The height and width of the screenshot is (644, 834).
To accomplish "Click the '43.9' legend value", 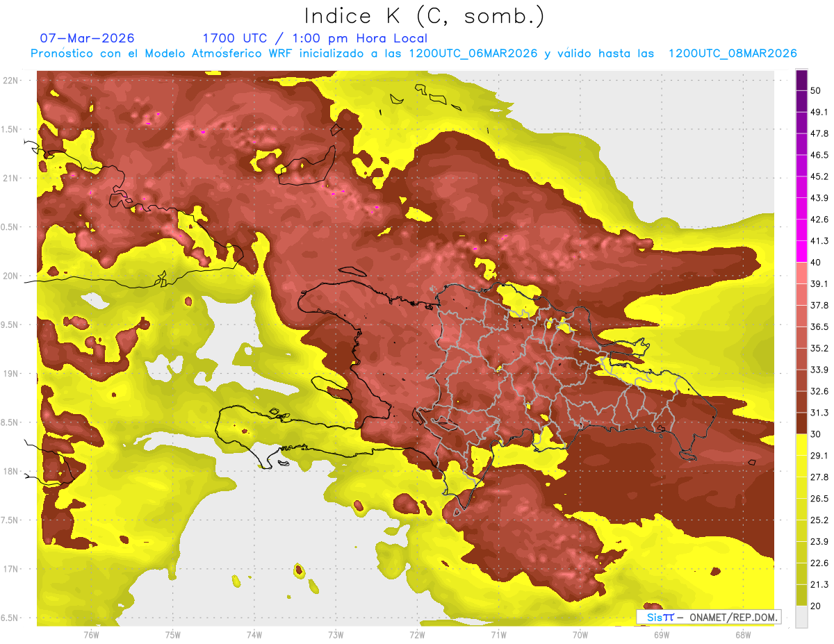I will (x=819, y=198).
